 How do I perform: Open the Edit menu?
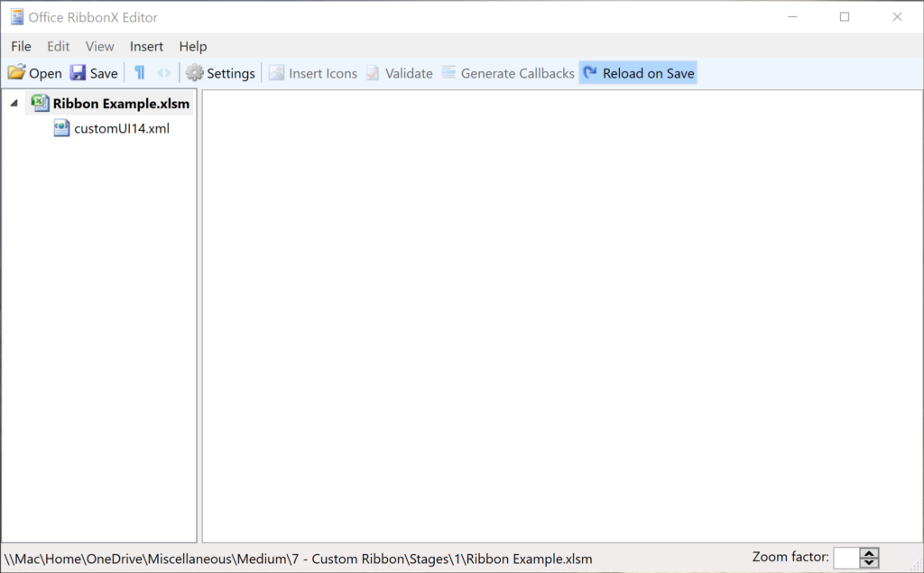pyautogui.click(x=59, y=46)
